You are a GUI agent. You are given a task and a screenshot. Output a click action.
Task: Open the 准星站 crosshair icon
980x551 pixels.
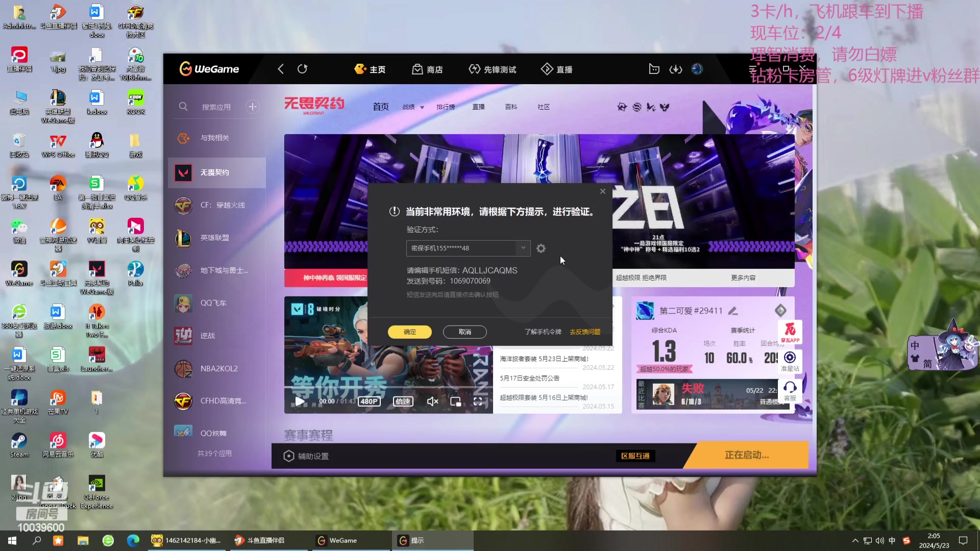(790, 361)
